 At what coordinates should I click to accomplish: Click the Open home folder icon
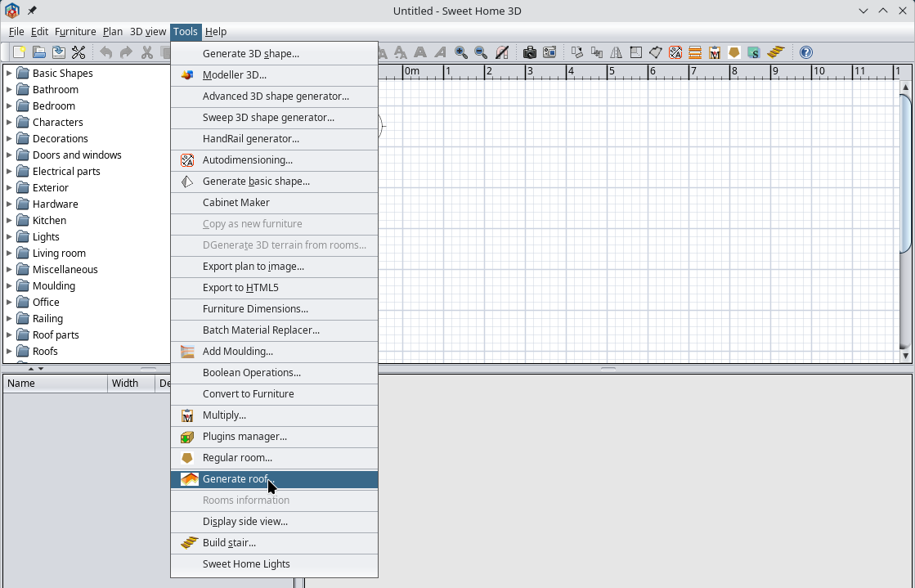click(38, 52)
